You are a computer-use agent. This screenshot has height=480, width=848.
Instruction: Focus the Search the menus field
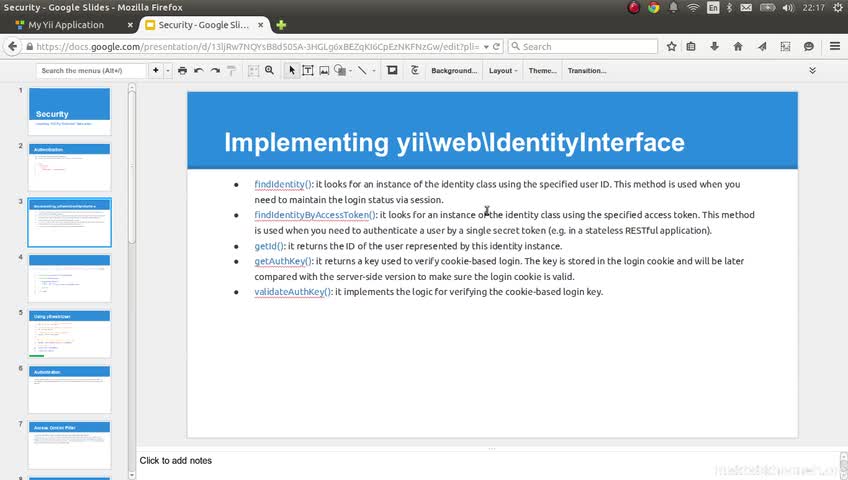tap(91, 71)
